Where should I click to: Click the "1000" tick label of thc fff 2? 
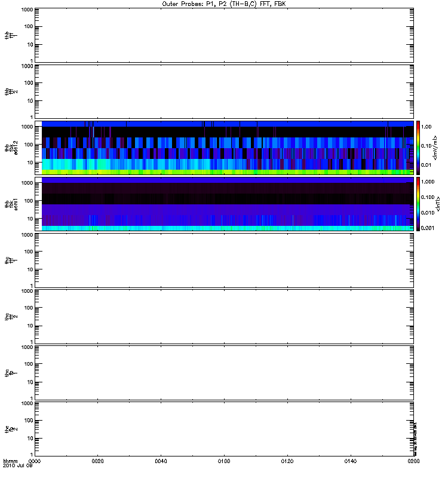click(x=27, y=291)
